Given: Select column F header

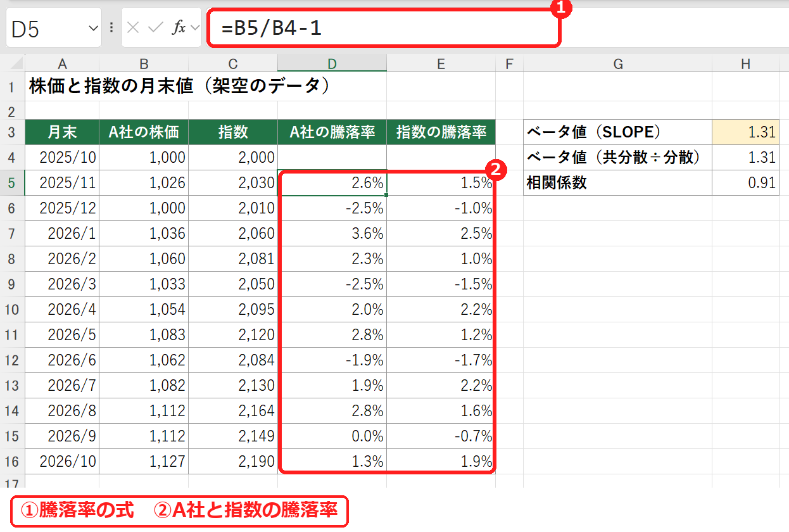Looking at the screenshot, I should (x=510, y=63).
